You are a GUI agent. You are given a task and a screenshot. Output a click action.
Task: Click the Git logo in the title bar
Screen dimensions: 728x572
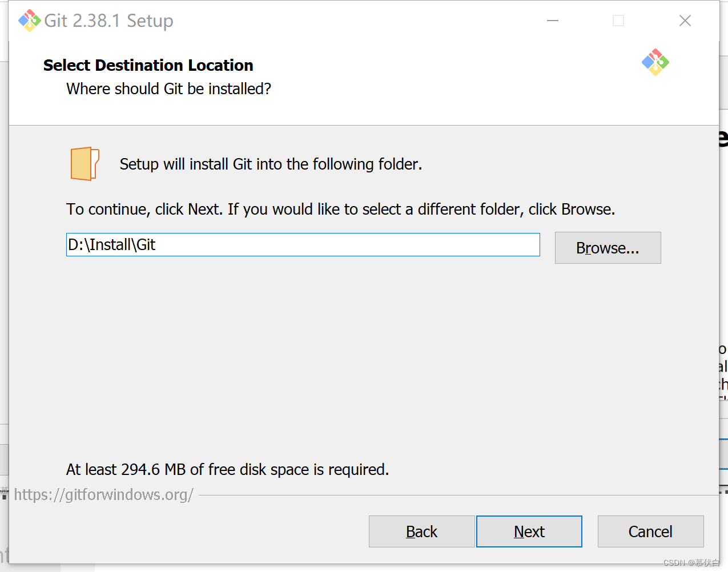pos(29,21)
